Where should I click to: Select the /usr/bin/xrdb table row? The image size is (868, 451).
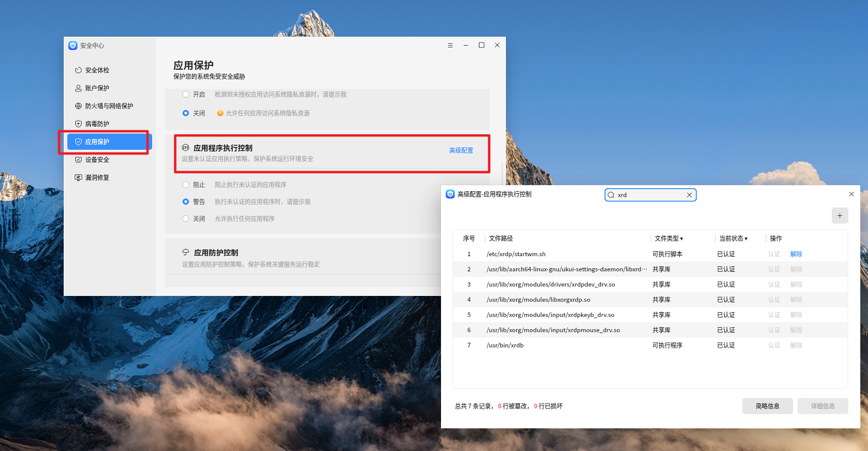(x=565, y=345)
